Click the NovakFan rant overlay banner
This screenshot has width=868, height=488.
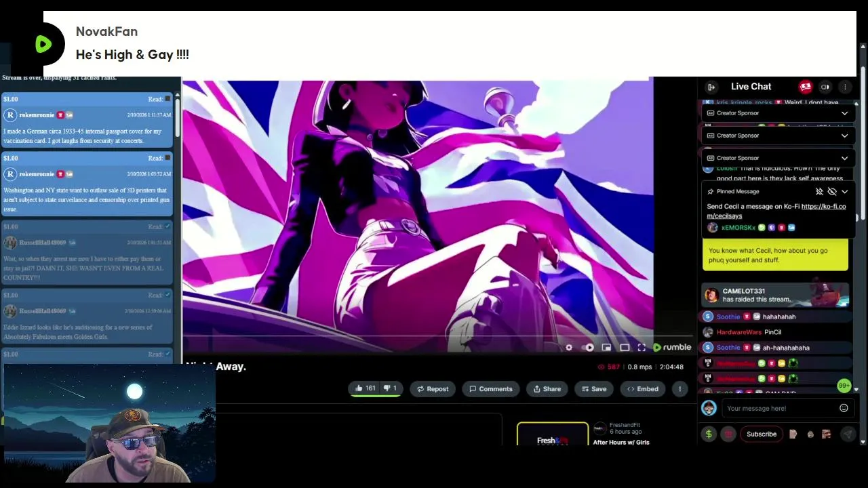[450, 44]
